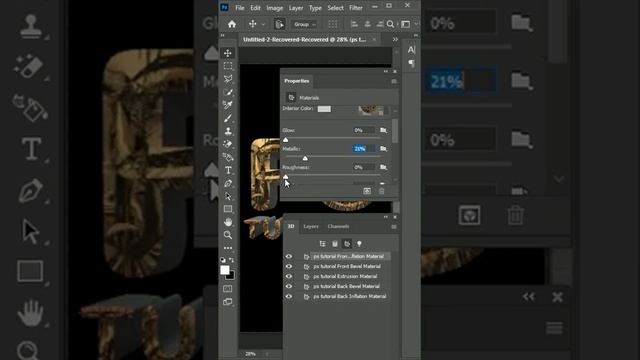Align left edges in options bar
The width and height of the screenshot is (640, 360).
[x=354, y=24]
